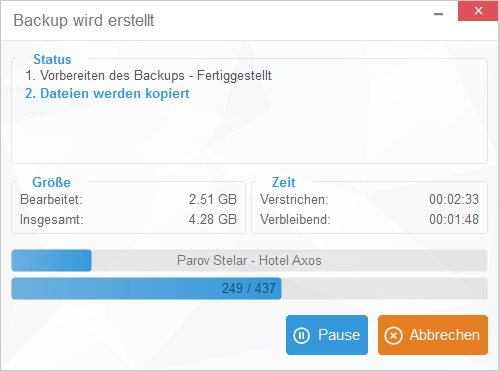499x371 pixels.
Task: Click the Verbleibend label
Action: point(295,219)
